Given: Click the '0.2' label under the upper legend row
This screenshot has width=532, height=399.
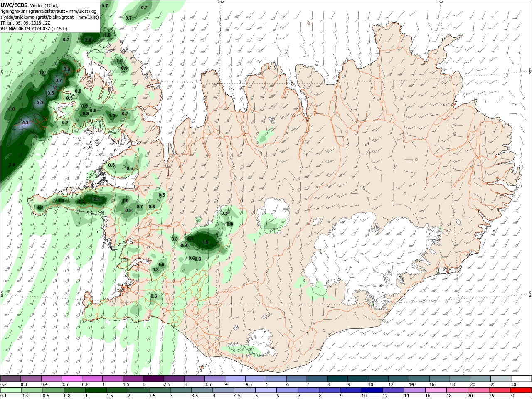Looking at the screenshot, I should 3,384.
